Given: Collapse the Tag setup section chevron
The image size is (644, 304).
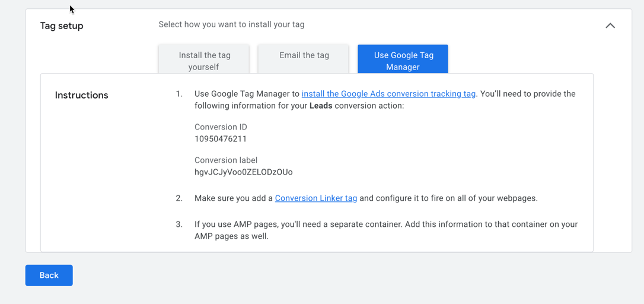Looking at the screenshot, I should coord(610,26).
